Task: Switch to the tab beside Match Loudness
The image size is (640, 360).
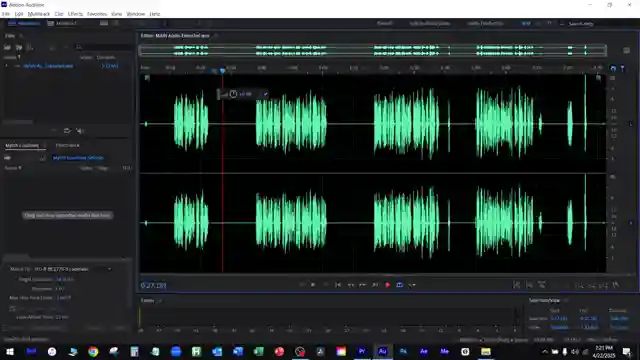Action: (x=67, y=145)
